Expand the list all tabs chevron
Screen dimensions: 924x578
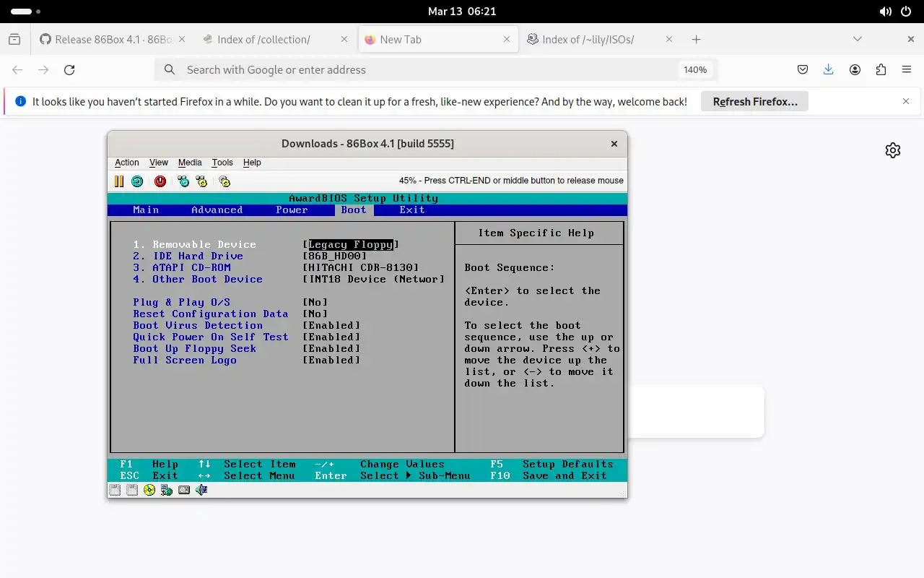click(858, 40)
